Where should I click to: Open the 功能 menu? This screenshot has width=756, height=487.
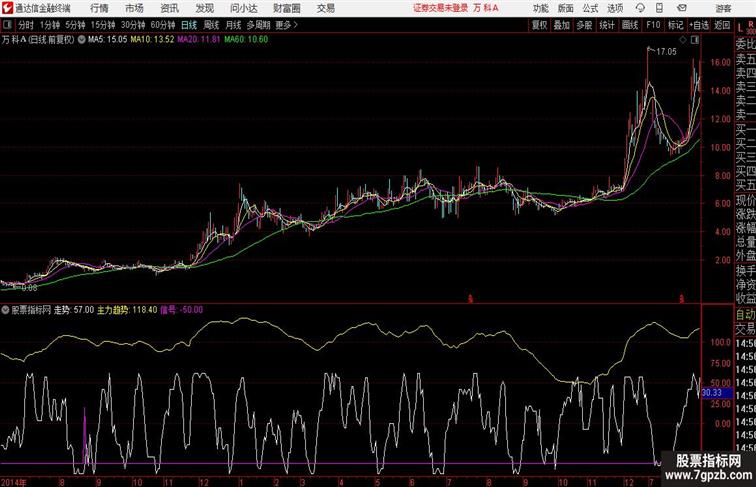(x=540, y=8)
